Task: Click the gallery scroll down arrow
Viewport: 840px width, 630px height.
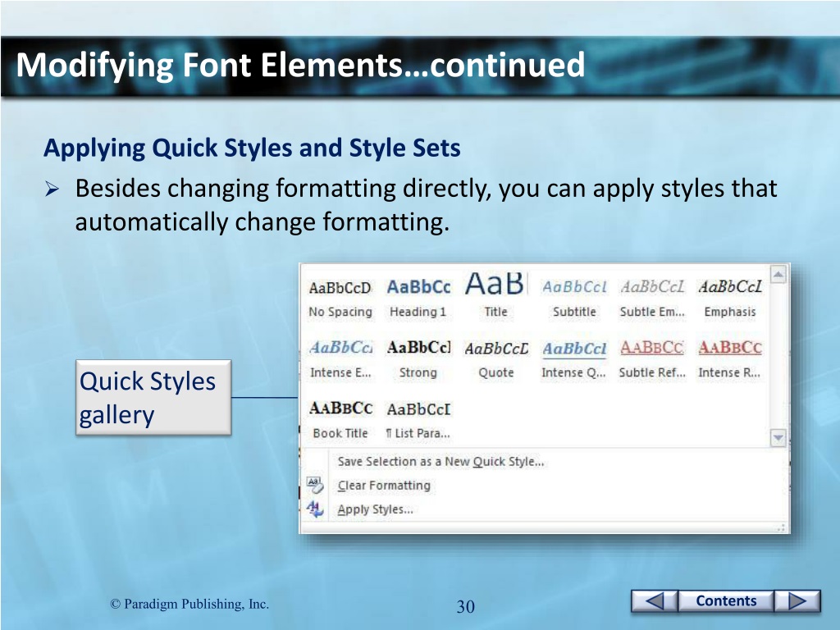Action: (778, 438)
